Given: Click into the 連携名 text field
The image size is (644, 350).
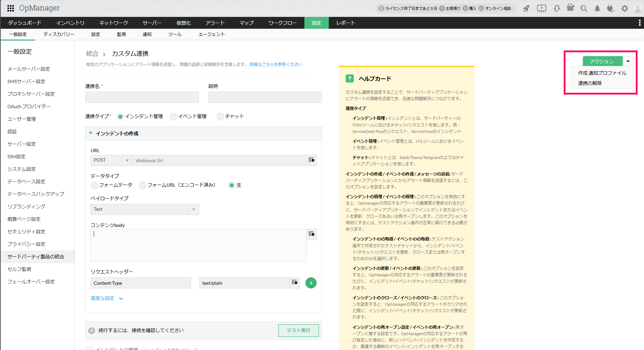Looking at the screenshot, I should tap(142, 97).
